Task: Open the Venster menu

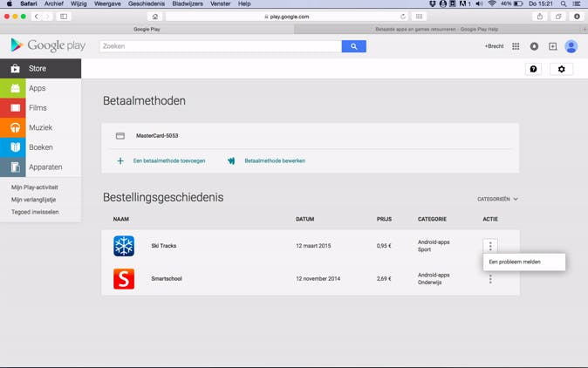Action: click(220, 3)
